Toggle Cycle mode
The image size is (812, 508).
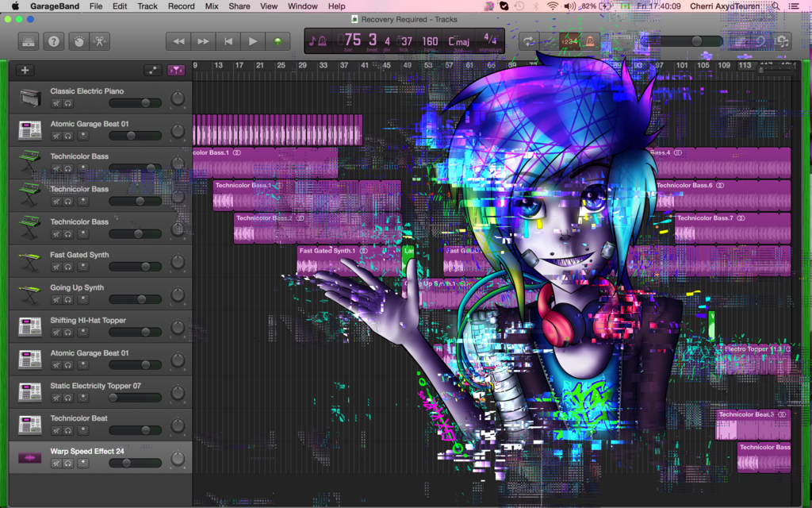528,41
